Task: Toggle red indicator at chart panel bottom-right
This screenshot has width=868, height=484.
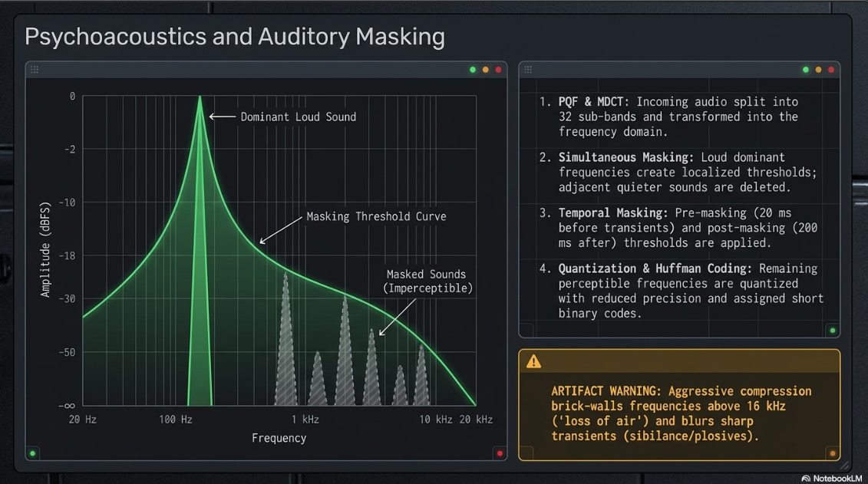Action: tap(500, 453)
